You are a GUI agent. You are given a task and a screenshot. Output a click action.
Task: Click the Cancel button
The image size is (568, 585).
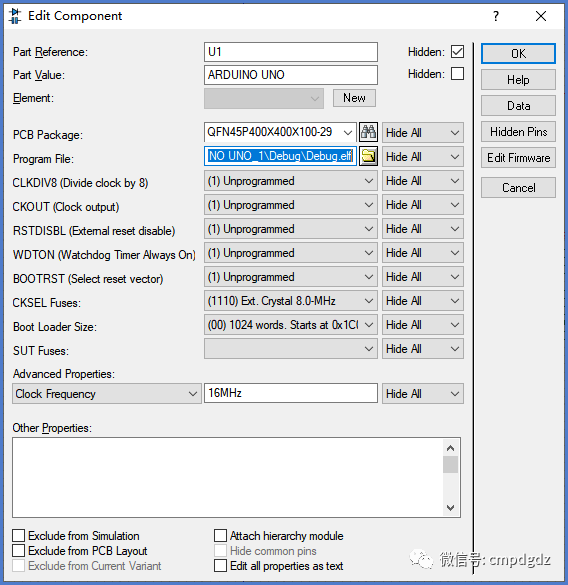pyautogui.click(x=518, y=188)
